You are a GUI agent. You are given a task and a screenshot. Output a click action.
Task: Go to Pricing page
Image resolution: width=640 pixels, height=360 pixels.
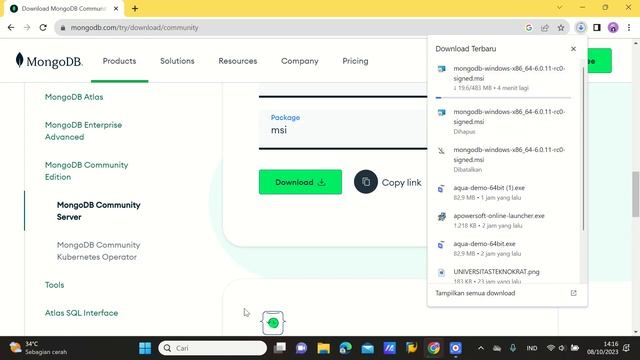[x=355, y=61]
